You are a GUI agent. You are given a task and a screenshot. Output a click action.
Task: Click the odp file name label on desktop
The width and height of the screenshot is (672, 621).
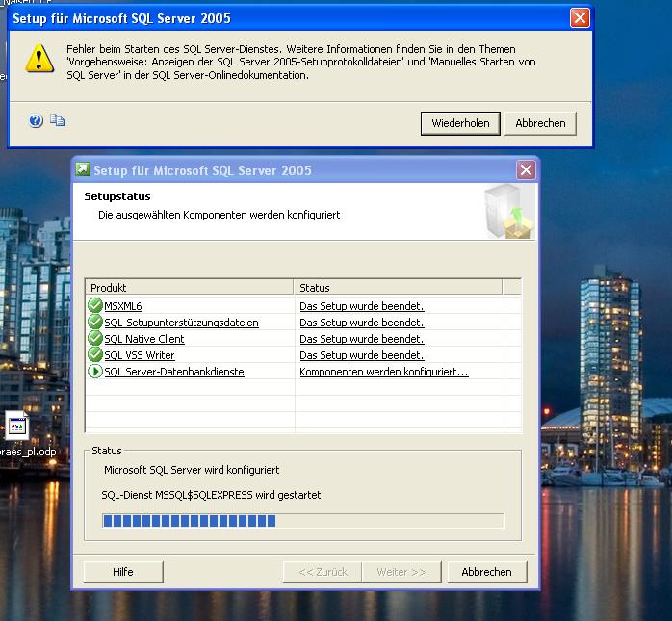(28, 452)
